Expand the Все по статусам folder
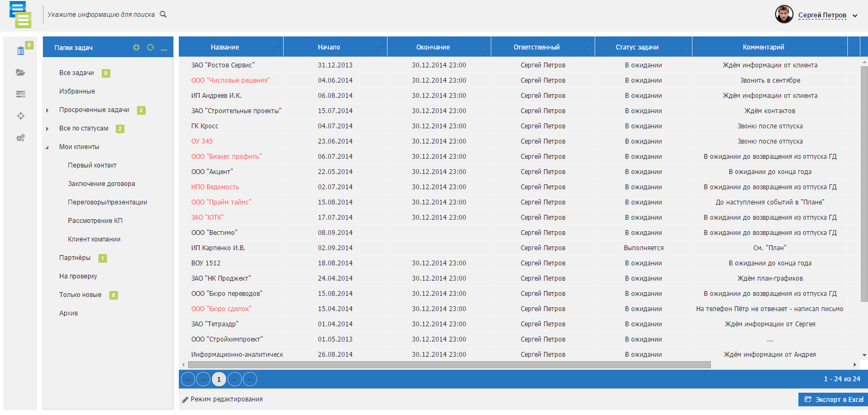 (x=48, y=129)
